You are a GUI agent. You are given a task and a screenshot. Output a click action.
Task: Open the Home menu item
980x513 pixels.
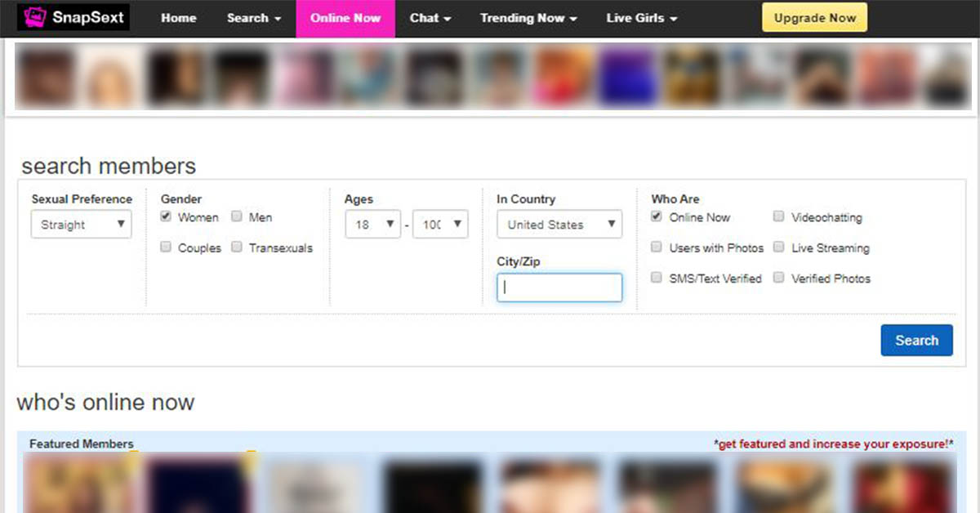click(179, 18)
